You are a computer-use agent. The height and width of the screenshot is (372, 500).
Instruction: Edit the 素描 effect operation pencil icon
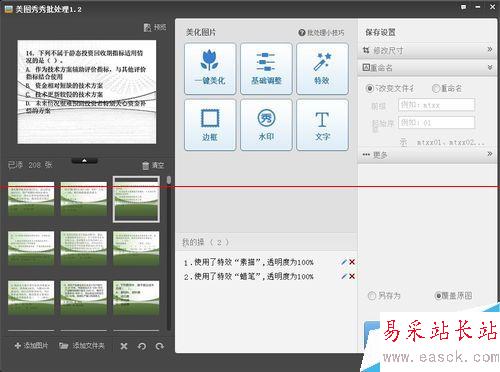[344, 262]
